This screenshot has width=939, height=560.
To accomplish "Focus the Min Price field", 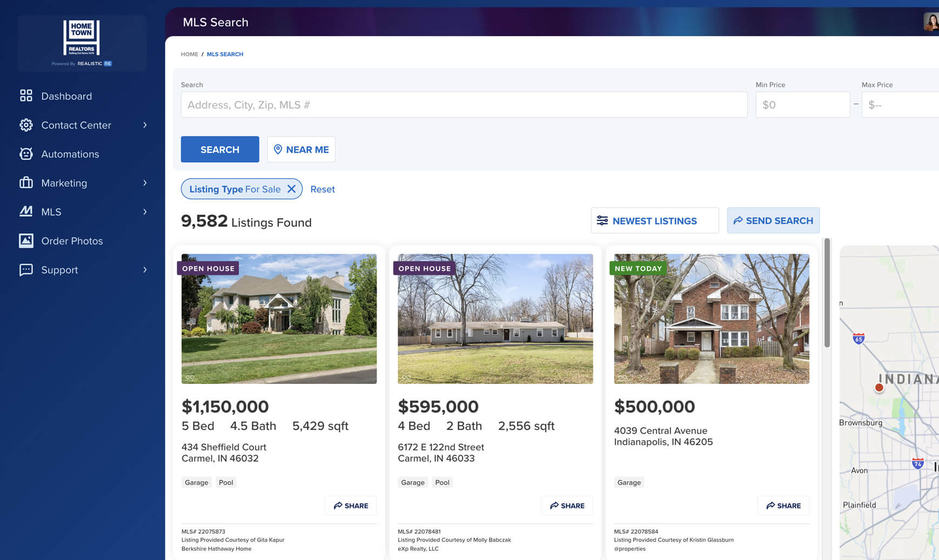I will click(803, 105).
